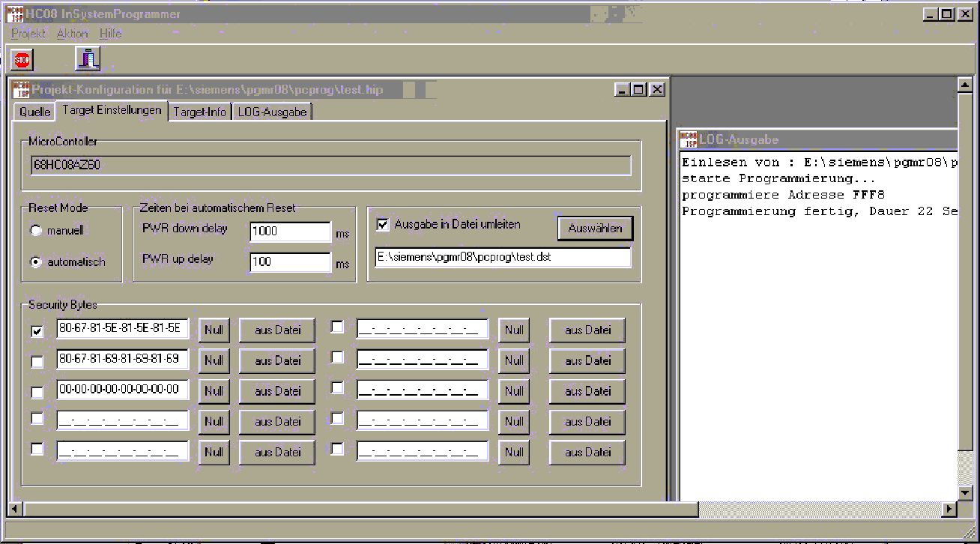The image size is (980, 544).
Task: Click the exit door toolbar icon
Action: click(x=88, y=58)
